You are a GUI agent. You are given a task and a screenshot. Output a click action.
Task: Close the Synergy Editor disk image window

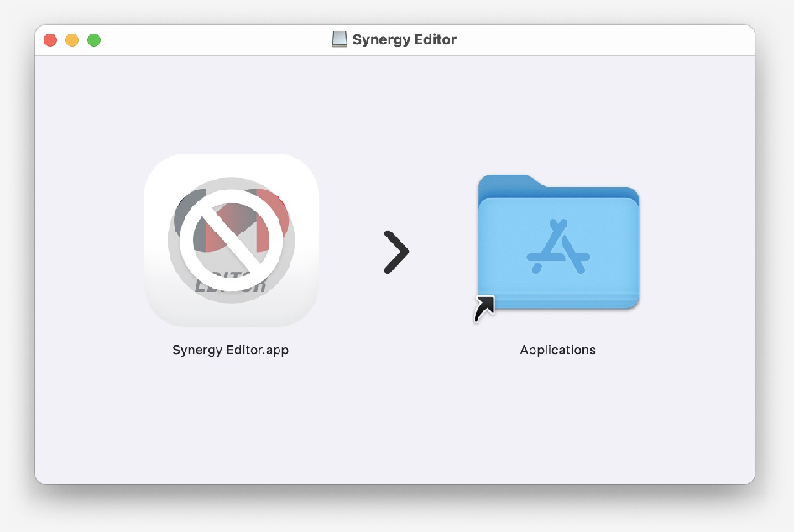pos(50,40)
